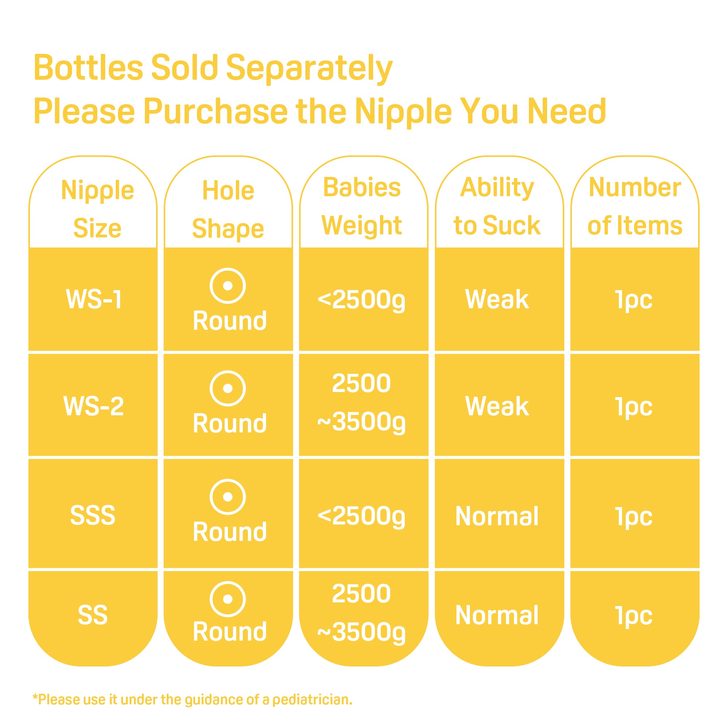Select the WS-1 nipple size cell

(94, 300)
